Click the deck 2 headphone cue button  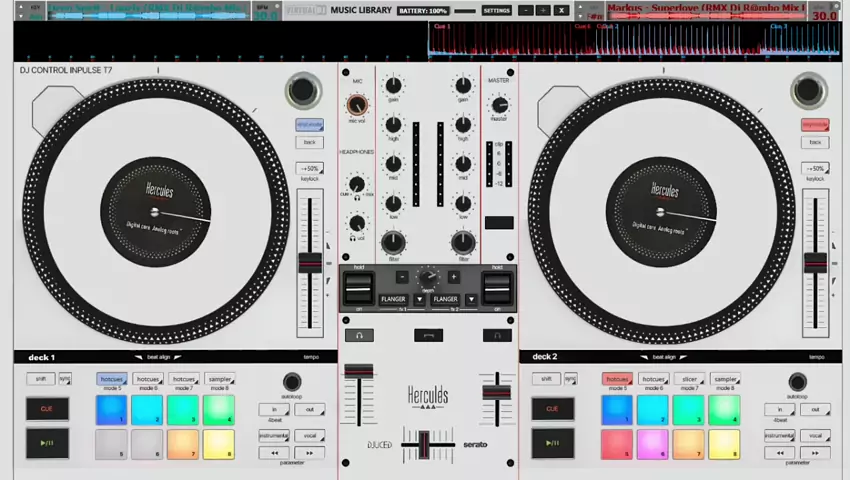498,336
